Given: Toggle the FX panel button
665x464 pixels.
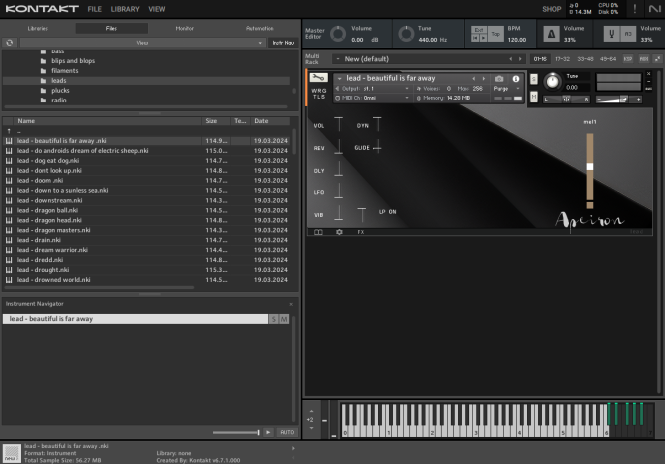Looking at the screenshot, I should 360,232.
